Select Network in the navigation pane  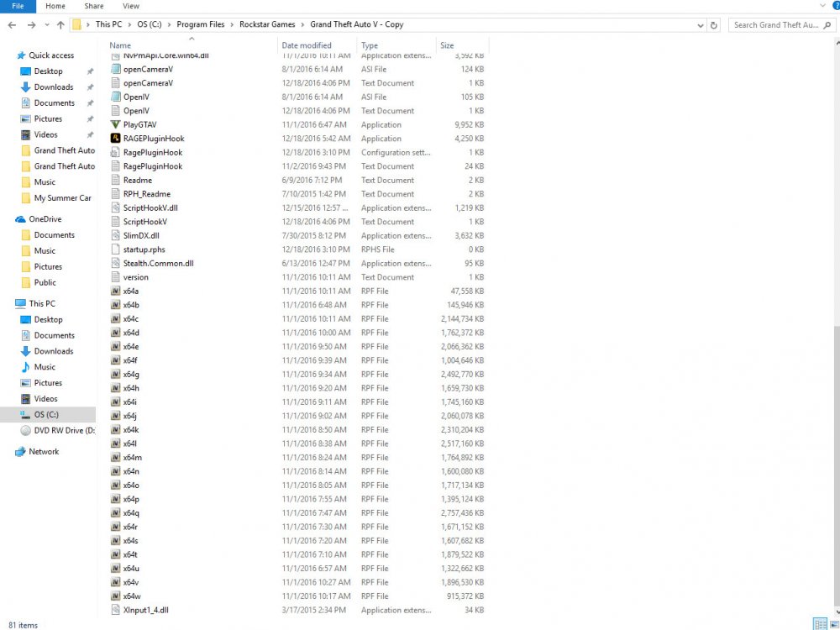coord(44,452)
